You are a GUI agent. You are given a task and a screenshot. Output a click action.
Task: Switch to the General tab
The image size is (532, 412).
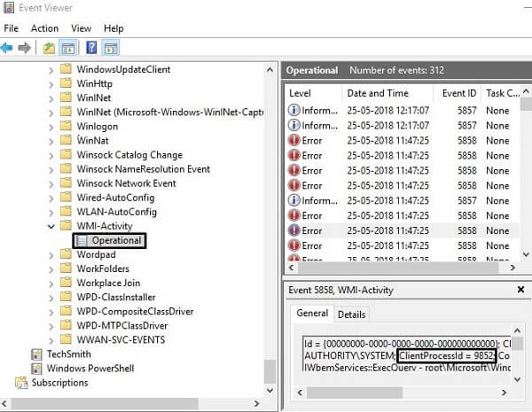point(312,313)
